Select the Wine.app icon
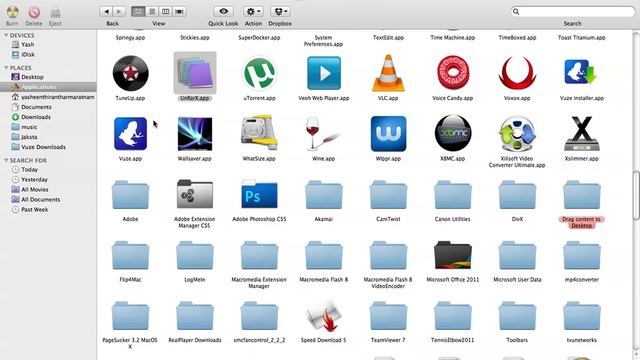Screen dimensions: 640x360 pyautogui.click(x=322, y=134)
